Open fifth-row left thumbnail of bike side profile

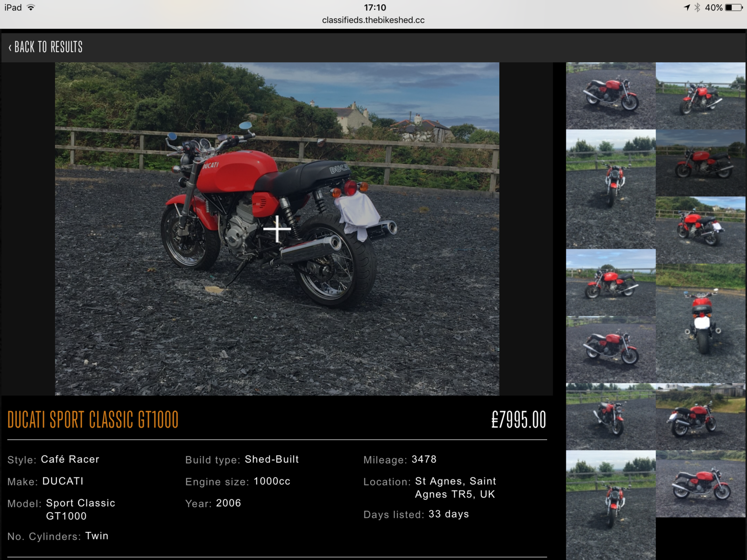611,350
